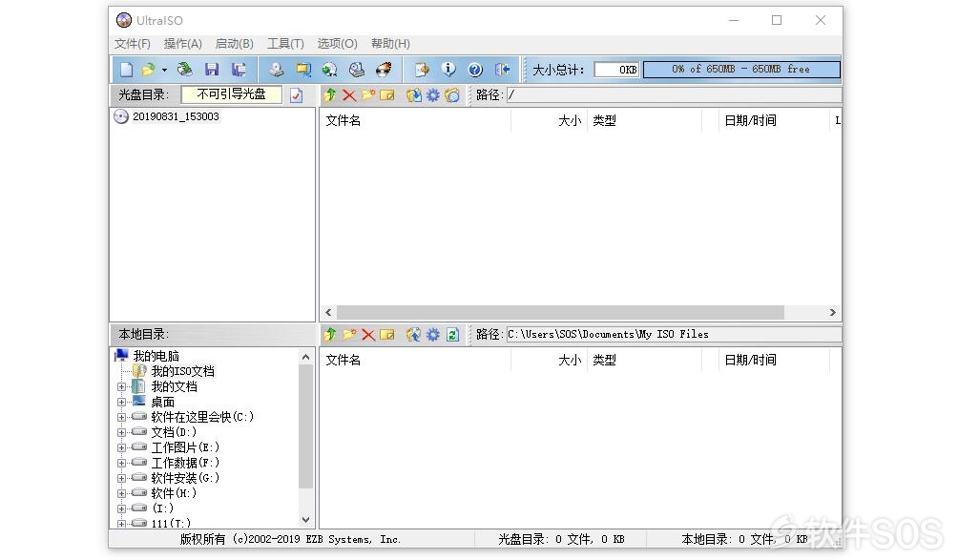Expand the 软件(H:) drive node
Viewport: 958px width, 560px height.
pos(121,493)
